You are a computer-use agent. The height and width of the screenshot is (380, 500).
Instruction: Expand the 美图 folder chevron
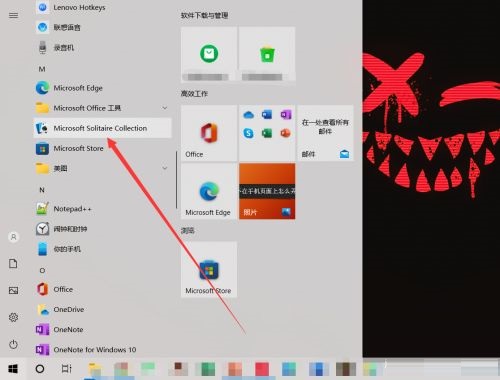pyautogui.click(x=165, y=168)
